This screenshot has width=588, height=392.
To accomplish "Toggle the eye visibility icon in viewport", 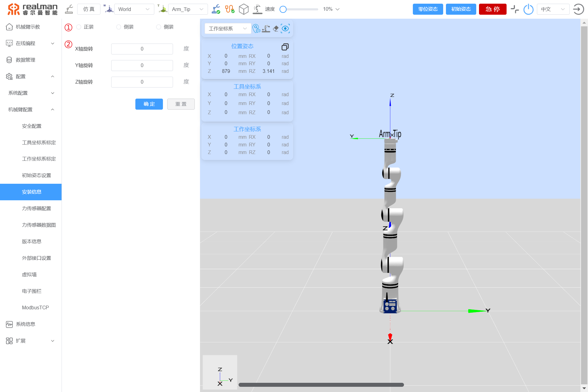I will [x=285, y=28].
